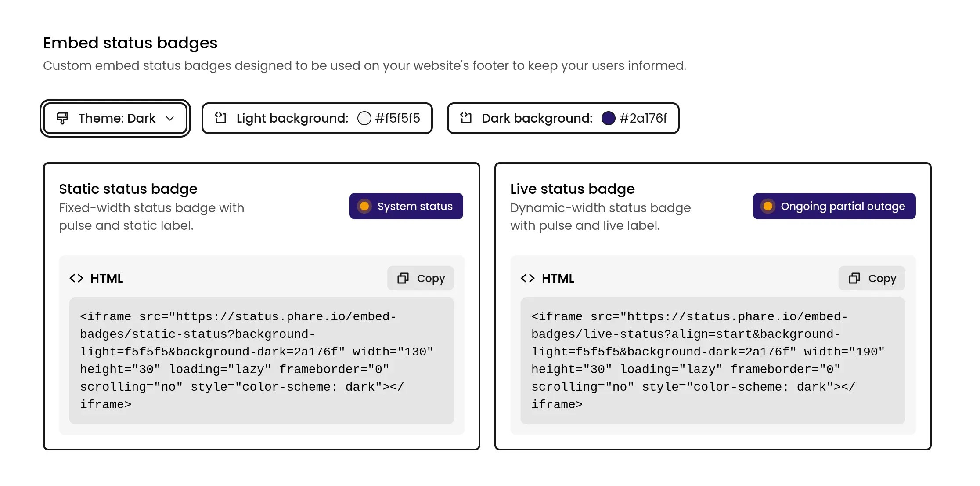Click the Ongoing partial outage badge preview
Viewport: 980px width, 486px height.
pos(834,206)
